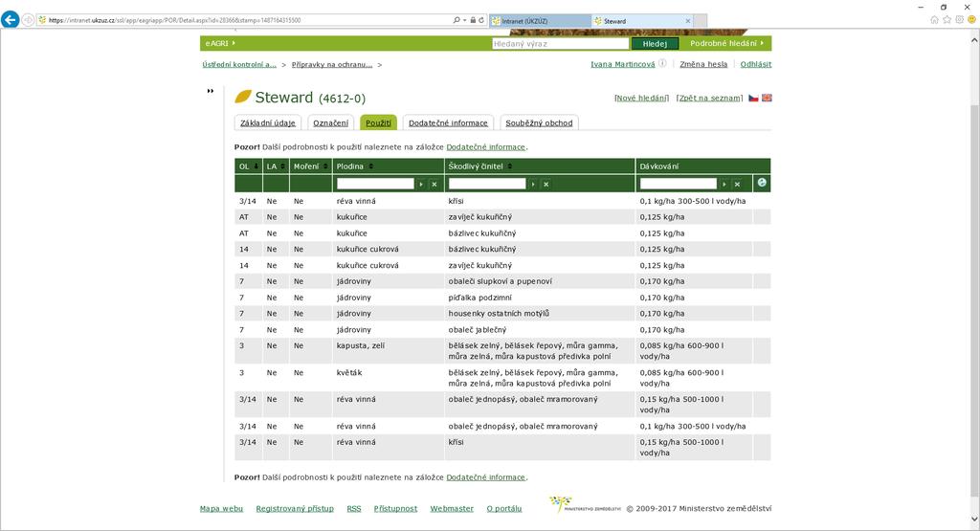980x531 pixels.
Task: Open Favorites star icon
Action: [947, 20]
